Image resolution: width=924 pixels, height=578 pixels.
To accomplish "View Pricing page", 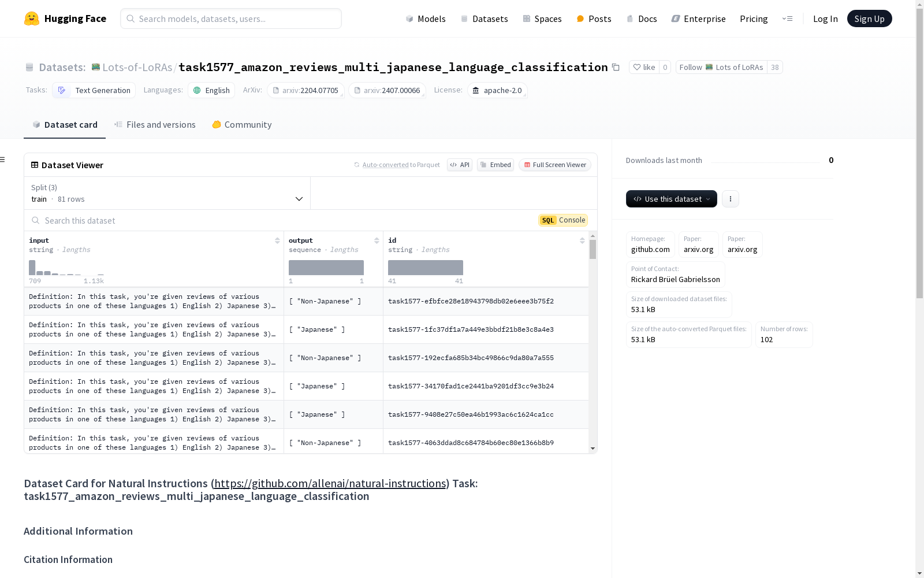I will 754,18.
